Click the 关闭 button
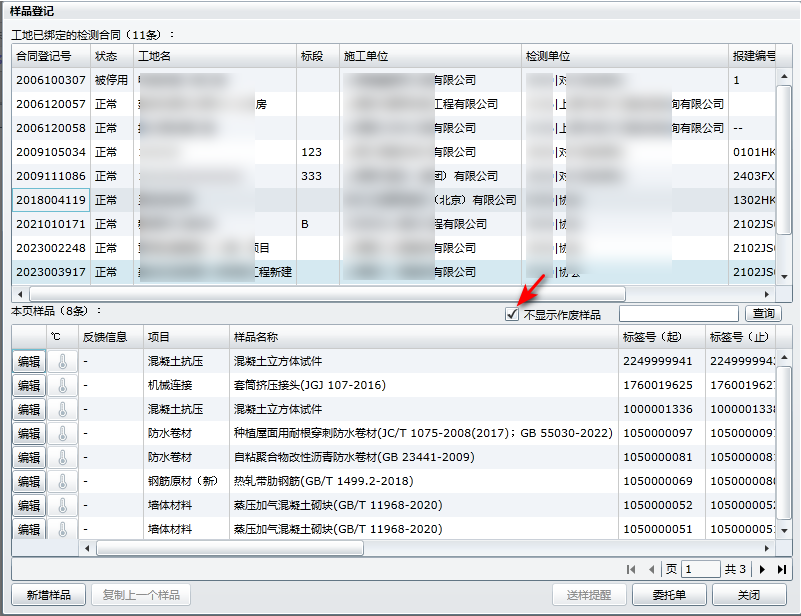 click(748, 595)
